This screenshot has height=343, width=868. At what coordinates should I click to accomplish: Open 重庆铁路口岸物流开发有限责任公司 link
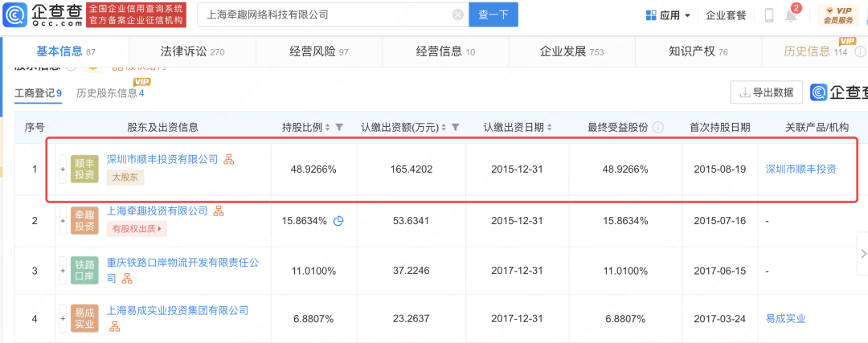(182, 271)
